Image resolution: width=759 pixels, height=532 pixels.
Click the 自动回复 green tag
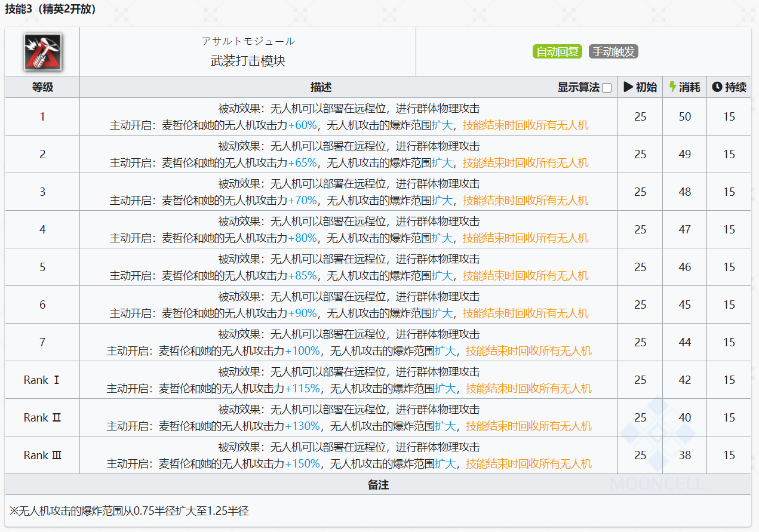(x=558, y=51)
